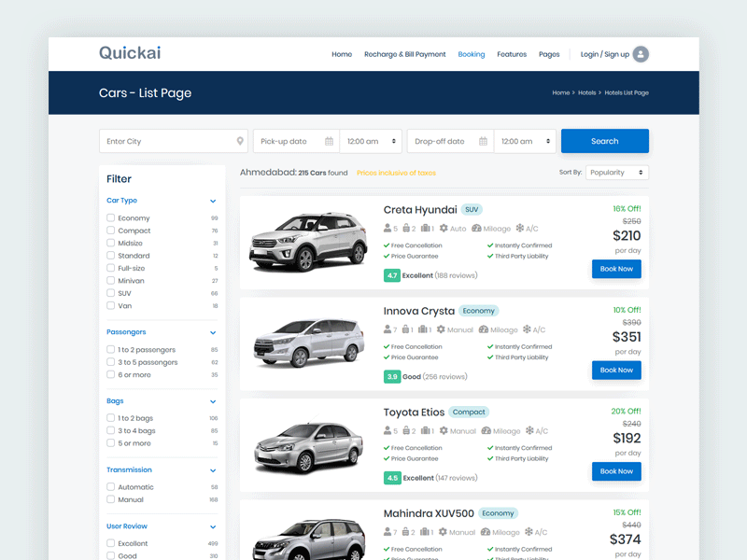Open Recharge & Bill Payment menu
Screen dimensions: 747x560
(x=405, y=54)
